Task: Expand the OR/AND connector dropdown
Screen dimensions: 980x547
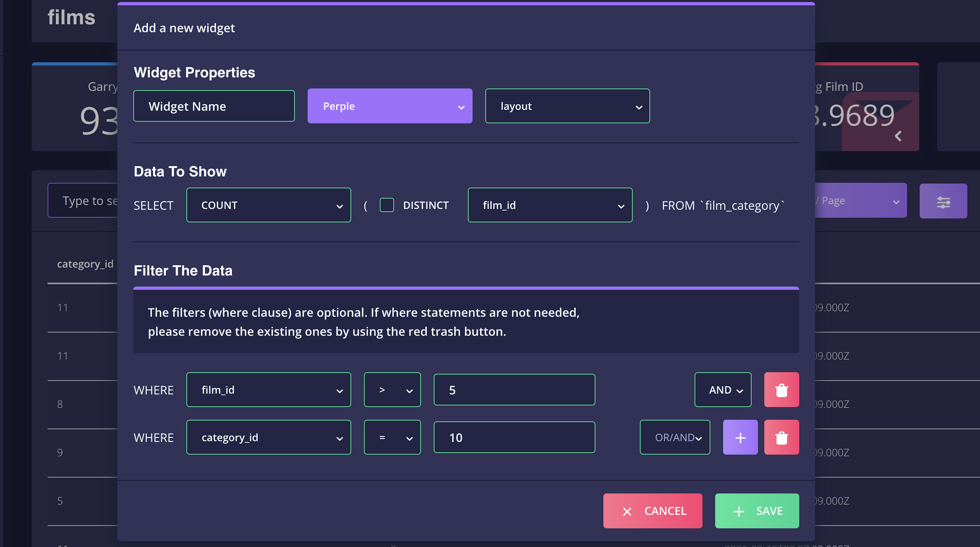Action: coord(675,437)
